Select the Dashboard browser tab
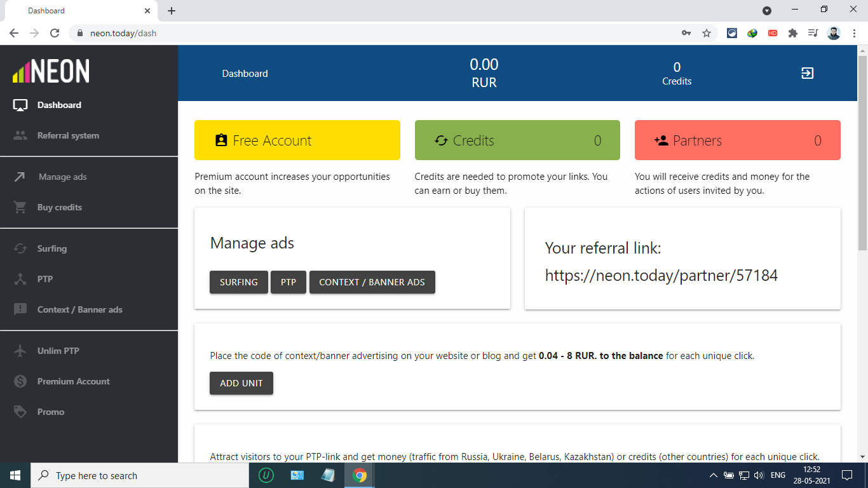The image size is (868, 488). coord(81,11)
